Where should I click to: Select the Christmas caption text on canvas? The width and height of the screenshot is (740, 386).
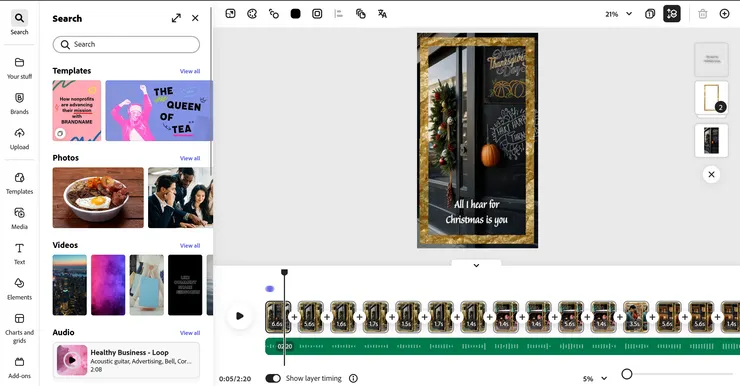click(477, 212)
